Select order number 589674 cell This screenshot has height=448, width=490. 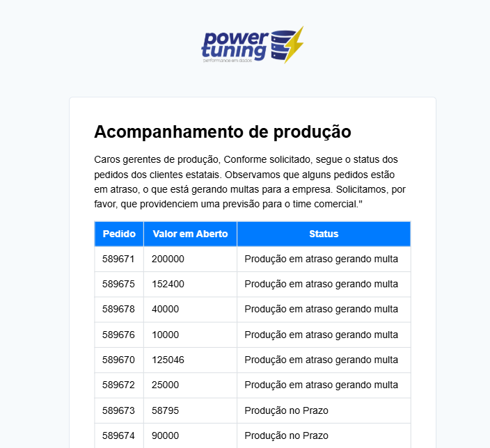(118, 435)
